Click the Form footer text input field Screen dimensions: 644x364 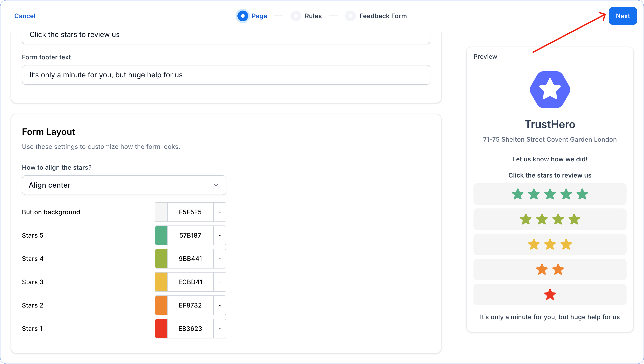point(226,75)
